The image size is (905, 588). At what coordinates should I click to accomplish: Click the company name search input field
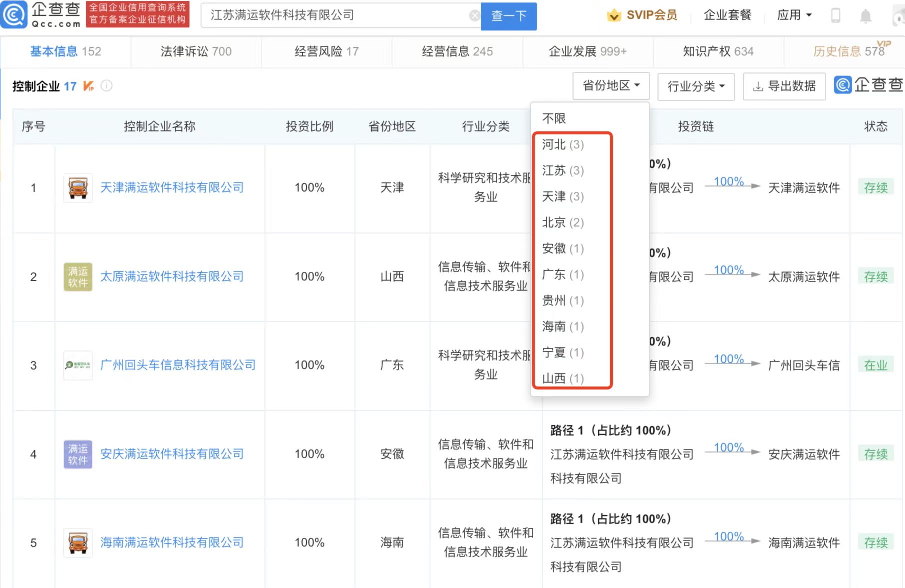340,16
